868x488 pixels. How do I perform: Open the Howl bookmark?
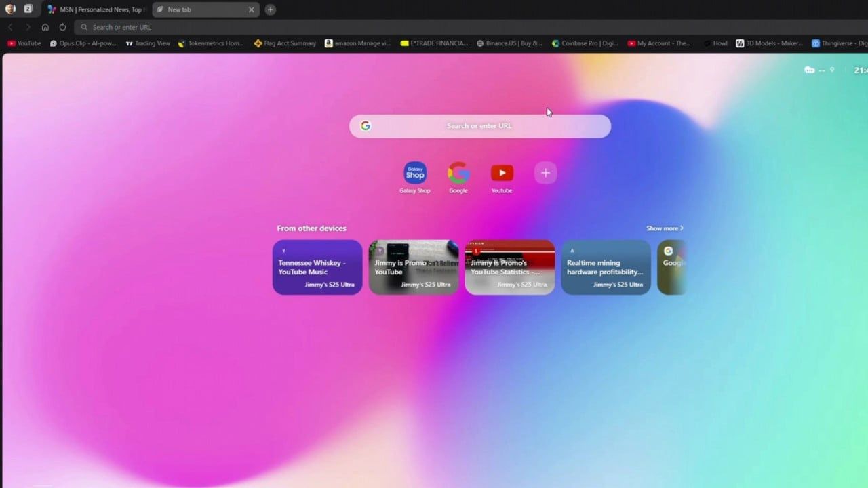point(715,43)
